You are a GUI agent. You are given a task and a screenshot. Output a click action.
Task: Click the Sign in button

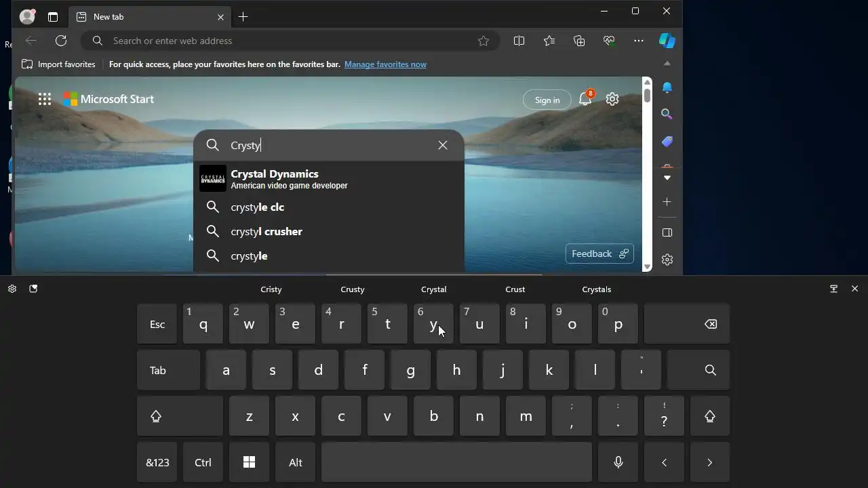547,100
